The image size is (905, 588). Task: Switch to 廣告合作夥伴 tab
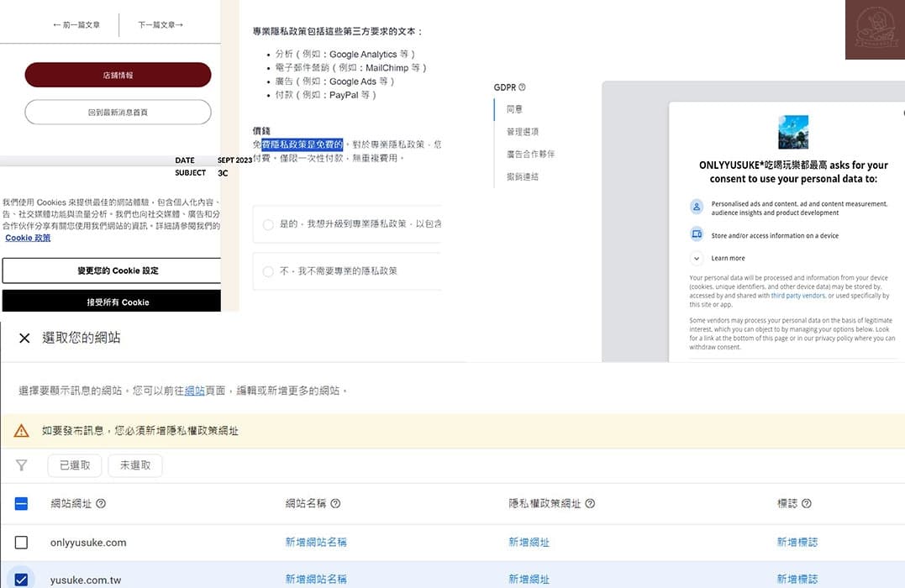coord(530,155)
